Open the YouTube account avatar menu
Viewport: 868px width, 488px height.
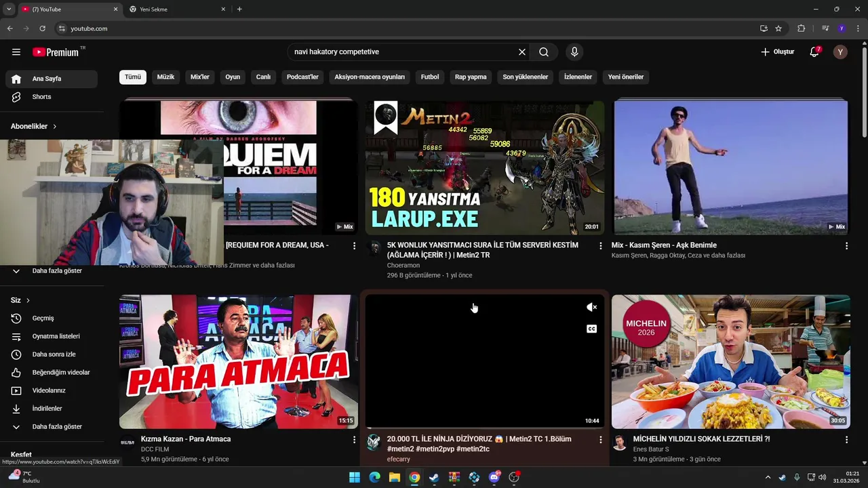point(840,52)
